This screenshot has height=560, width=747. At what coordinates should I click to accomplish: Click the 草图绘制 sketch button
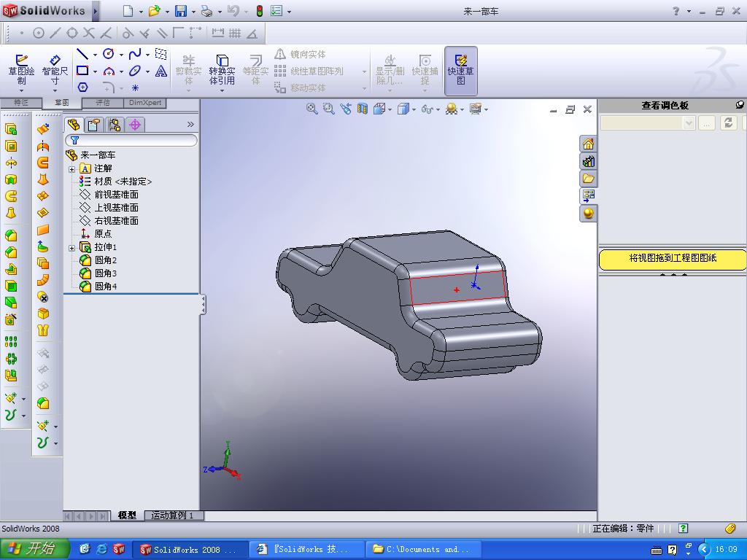pos(21,69)
